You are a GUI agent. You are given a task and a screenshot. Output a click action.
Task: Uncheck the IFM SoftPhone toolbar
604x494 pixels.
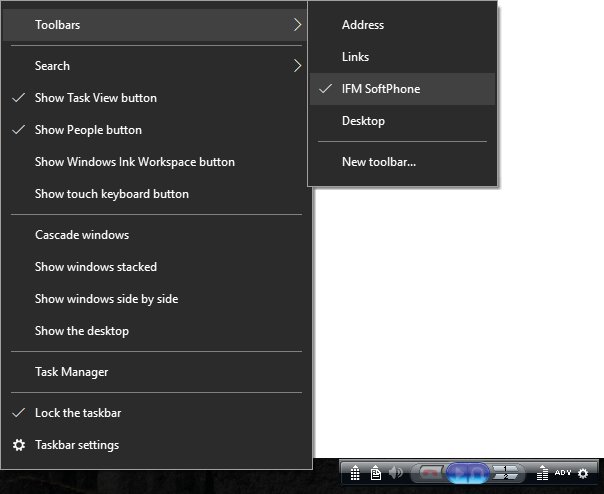click(x=402, y=89)
